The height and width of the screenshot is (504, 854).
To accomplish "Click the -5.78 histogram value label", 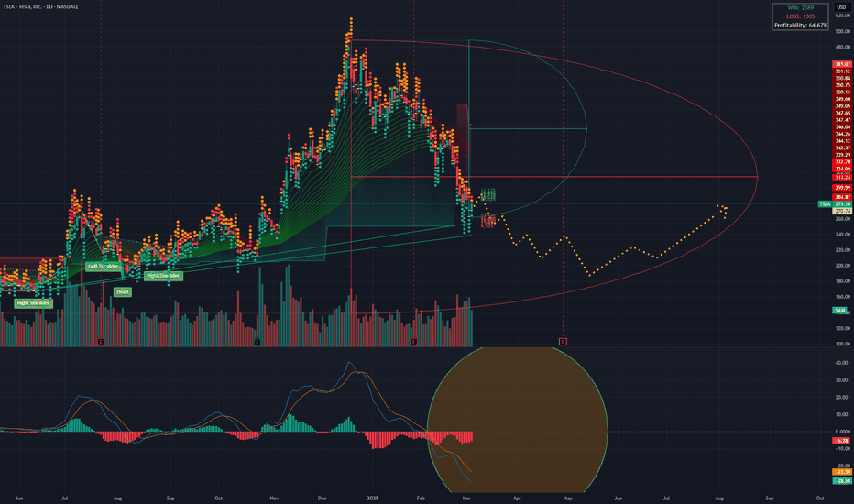I will (x=841, y=440).
